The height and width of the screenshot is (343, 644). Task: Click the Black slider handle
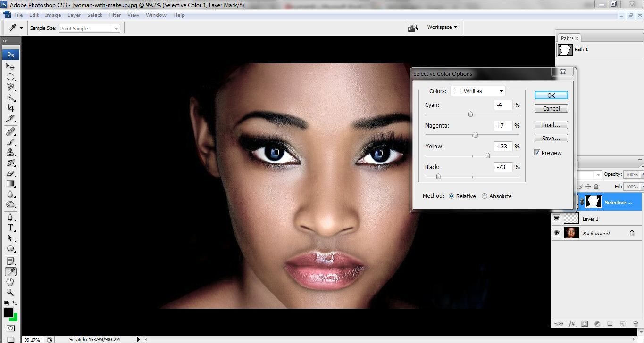[438, 176]
